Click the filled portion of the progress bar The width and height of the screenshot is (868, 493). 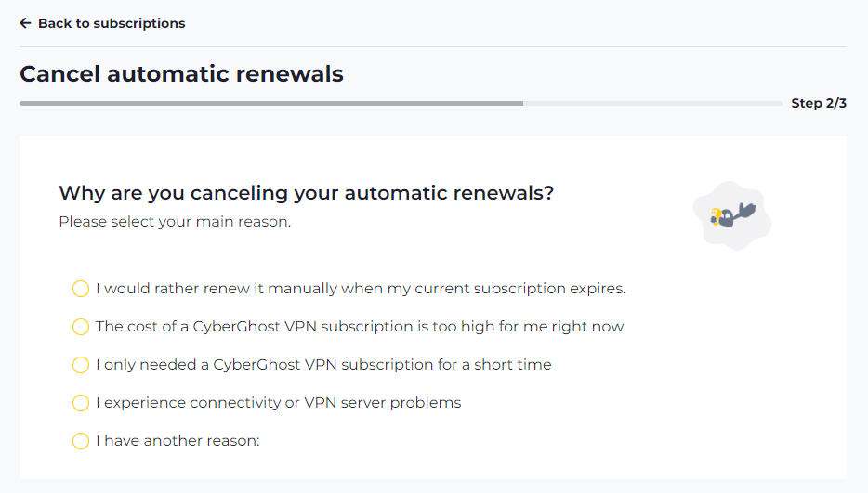coord(271,103)
